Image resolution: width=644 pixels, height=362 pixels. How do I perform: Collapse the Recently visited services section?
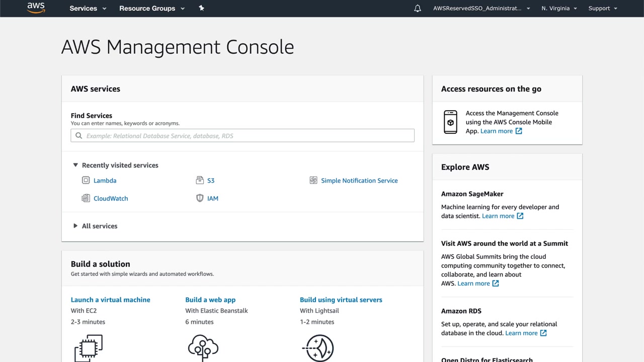75,165
